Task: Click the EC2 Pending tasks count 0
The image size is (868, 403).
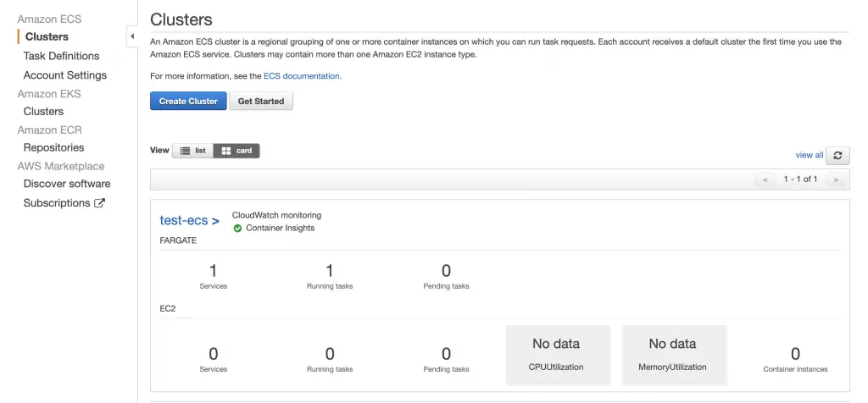Action: coord(446,354)
